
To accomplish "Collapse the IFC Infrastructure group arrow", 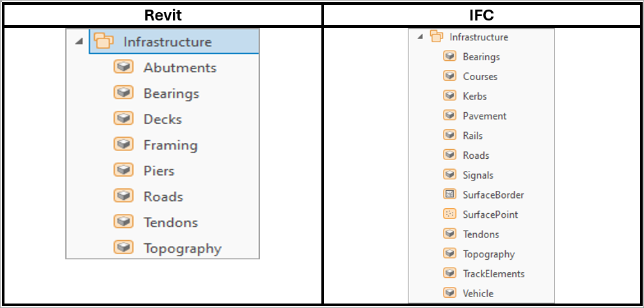I will pyautogui.click(x=420, y=36).
